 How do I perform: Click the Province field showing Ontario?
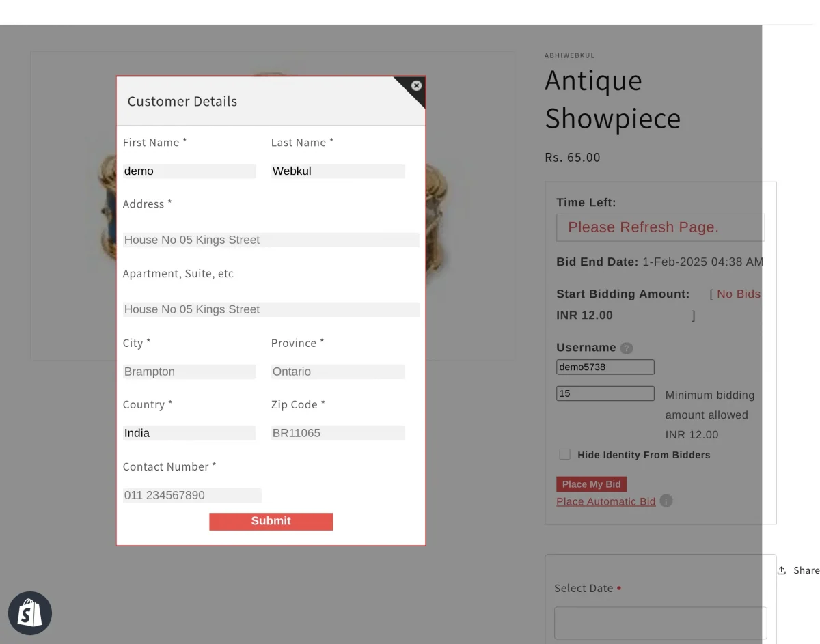[338, 372]
